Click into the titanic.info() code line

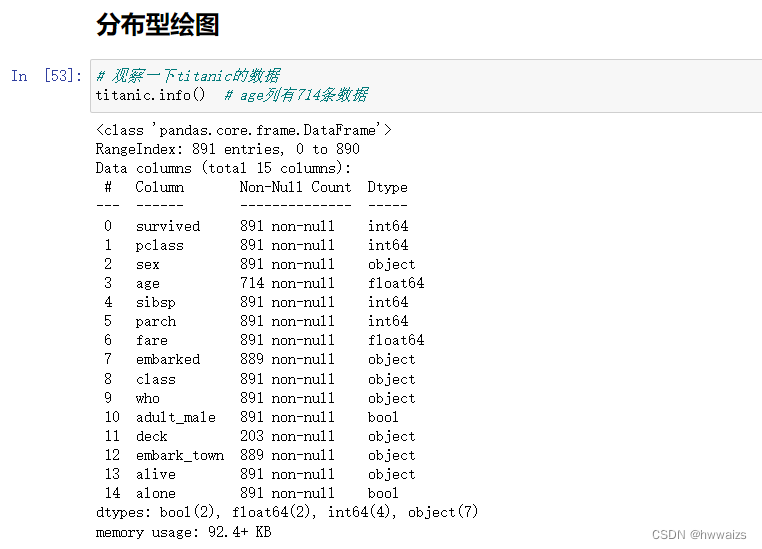[x=150, y=94]
